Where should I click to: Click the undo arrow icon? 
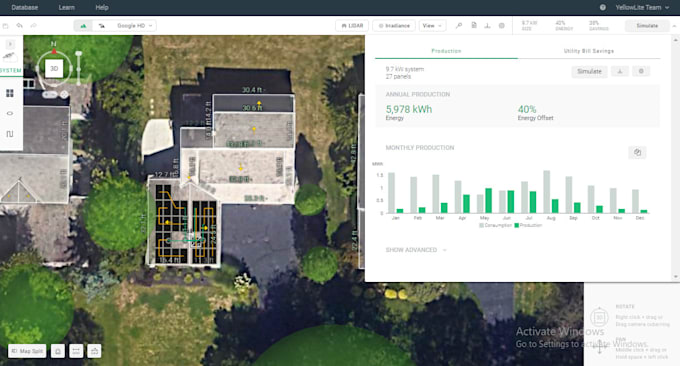click(x=20, y=26)
